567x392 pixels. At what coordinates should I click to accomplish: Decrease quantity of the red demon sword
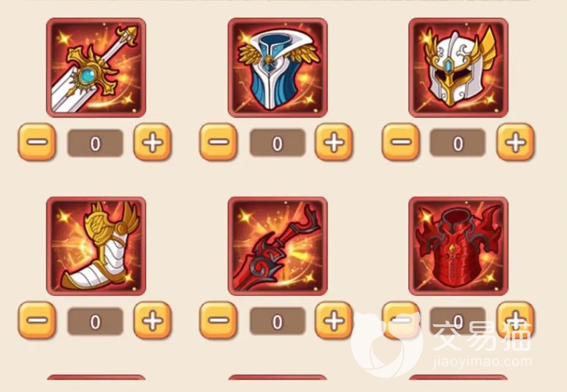point(219,321)
